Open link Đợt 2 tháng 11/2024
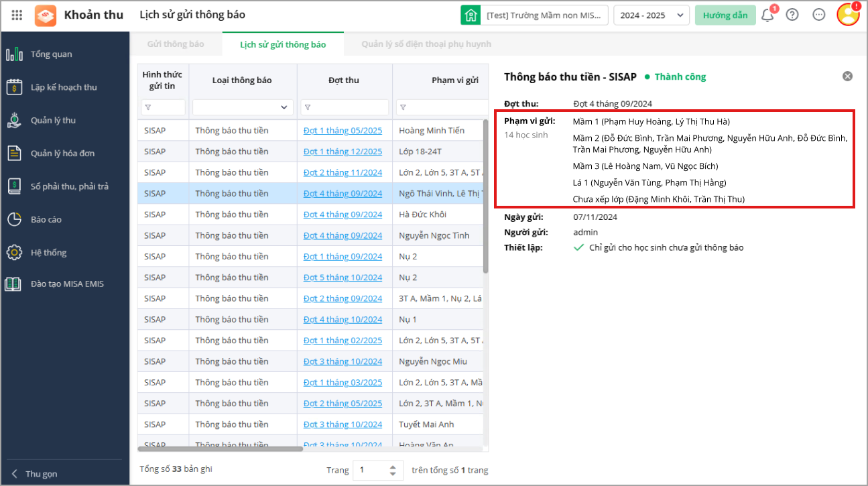This screenshot has width=868, height=486. (343, 173)
